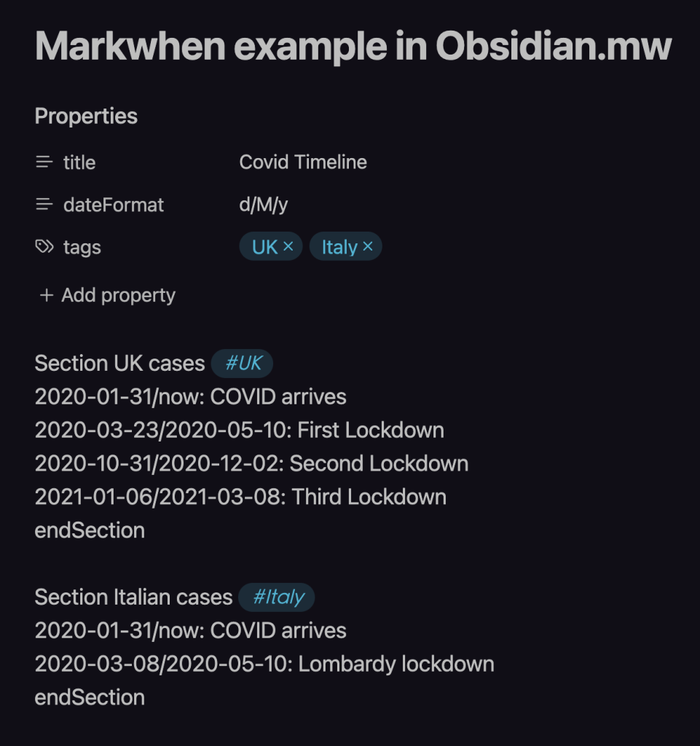Open the #UK tag next to Section UK cases
Screen dimensions: 700x746
tap(241, 363)
